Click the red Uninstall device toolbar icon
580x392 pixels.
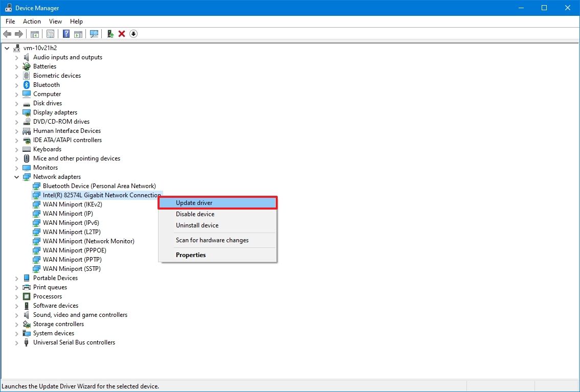(x=122, y=34)
